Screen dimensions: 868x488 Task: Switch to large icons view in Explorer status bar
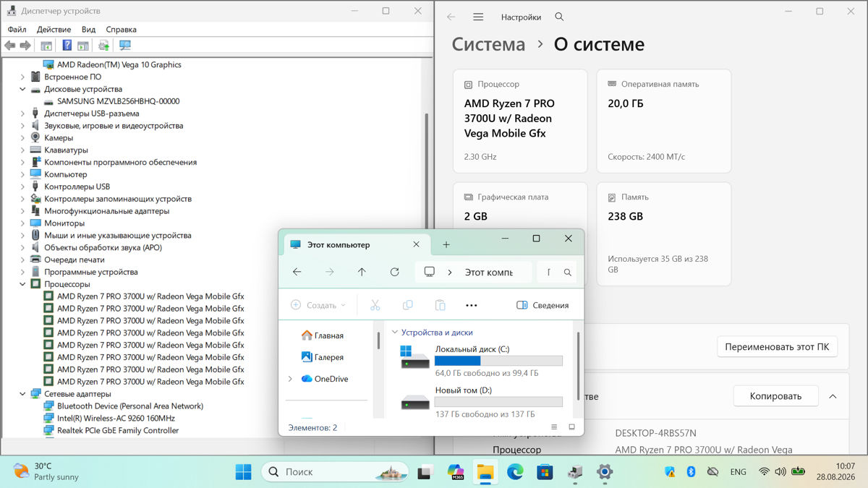point(572,427)
